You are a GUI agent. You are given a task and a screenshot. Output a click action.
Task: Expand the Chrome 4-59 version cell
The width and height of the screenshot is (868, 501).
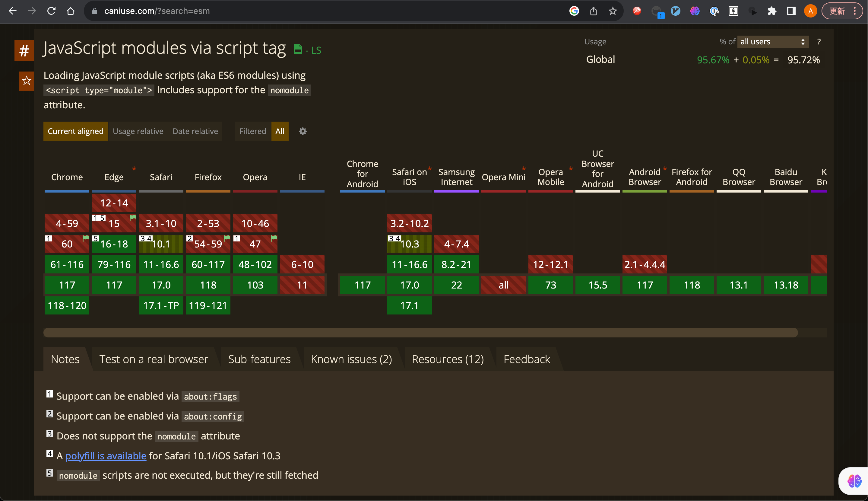coord(67,223)
